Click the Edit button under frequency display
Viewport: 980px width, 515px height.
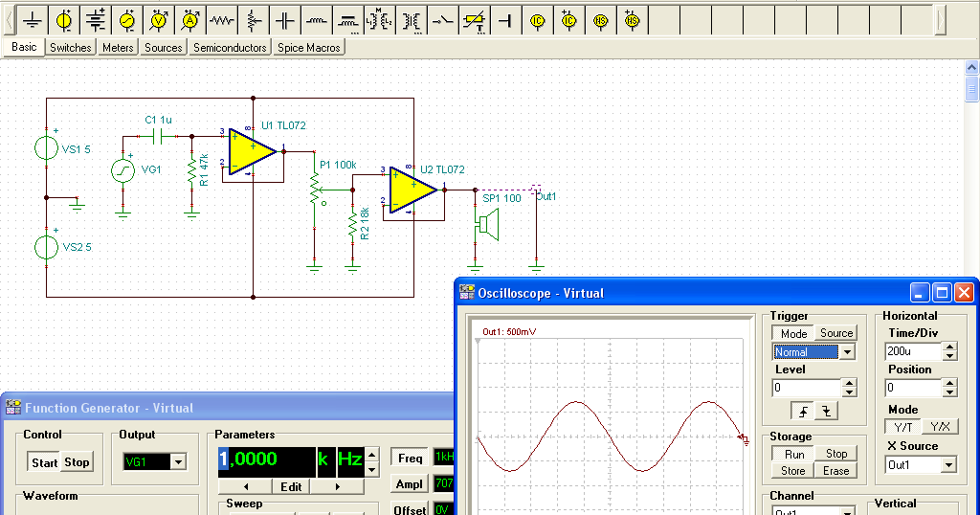291,486
